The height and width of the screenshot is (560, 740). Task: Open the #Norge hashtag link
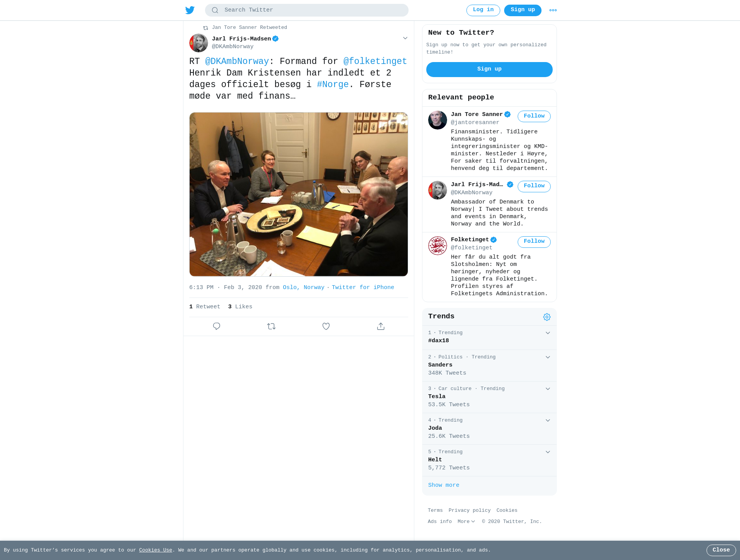(x=333, y=84)
